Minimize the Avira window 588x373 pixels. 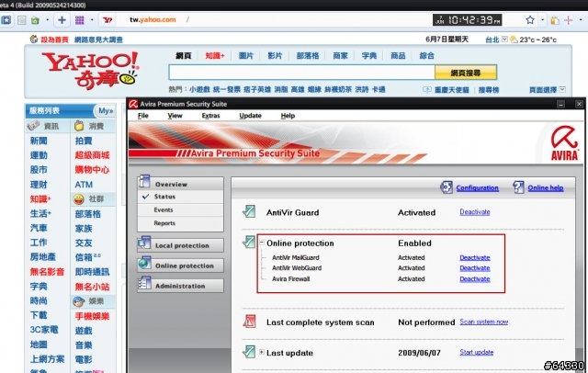[560, 104]
